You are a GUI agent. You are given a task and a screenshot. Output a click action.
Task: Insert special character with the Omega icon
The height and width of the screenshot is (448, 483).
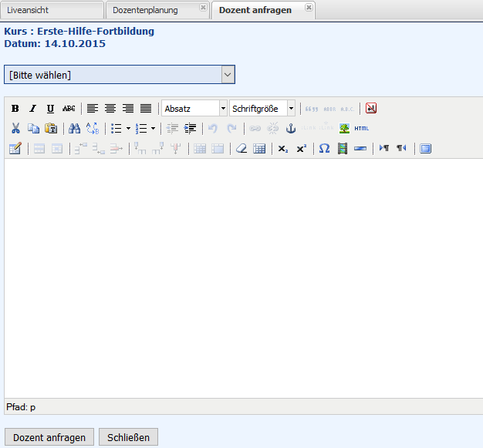(324, 148)
